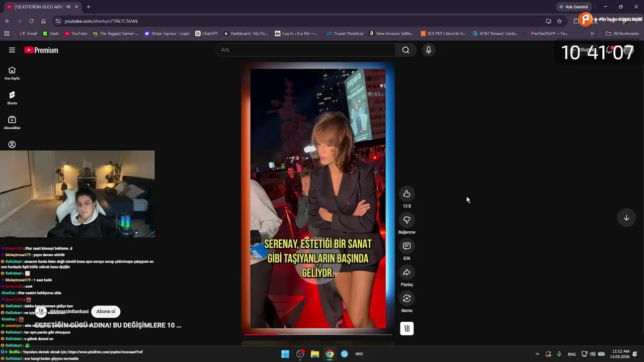Show hidden system tray icons

tap(537, 354)
